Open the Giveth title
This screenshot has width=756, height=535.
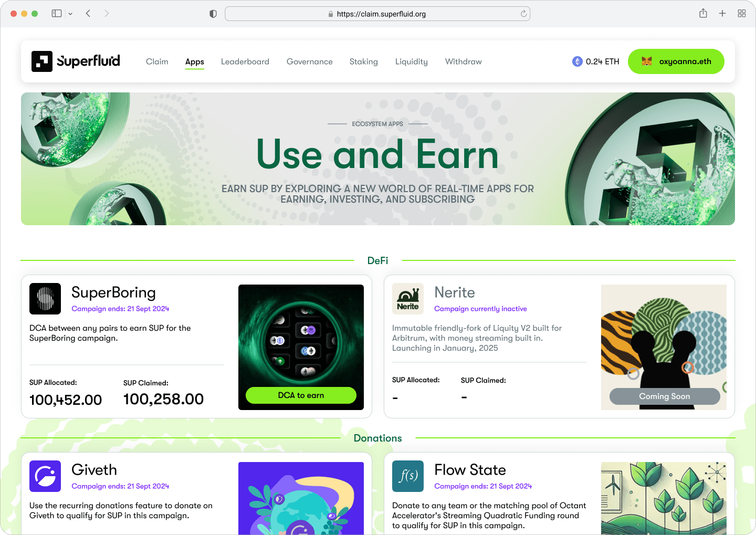pos(94,470)
